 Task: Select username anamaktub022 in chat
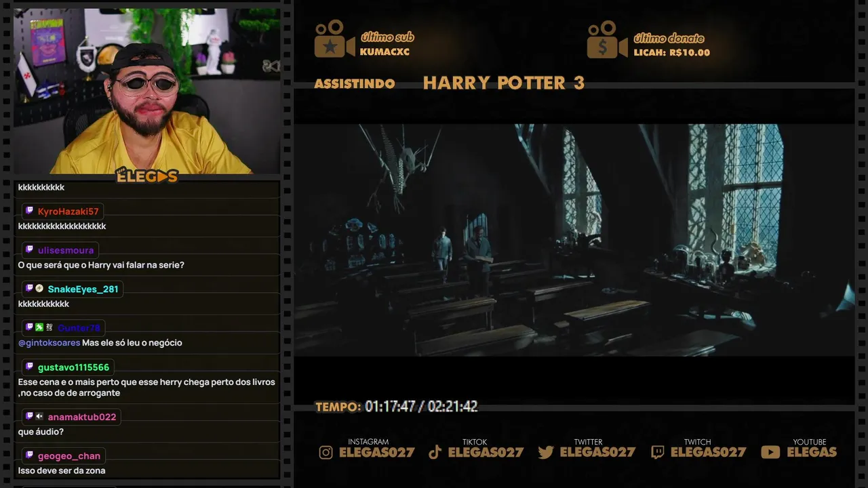point(82,417)
